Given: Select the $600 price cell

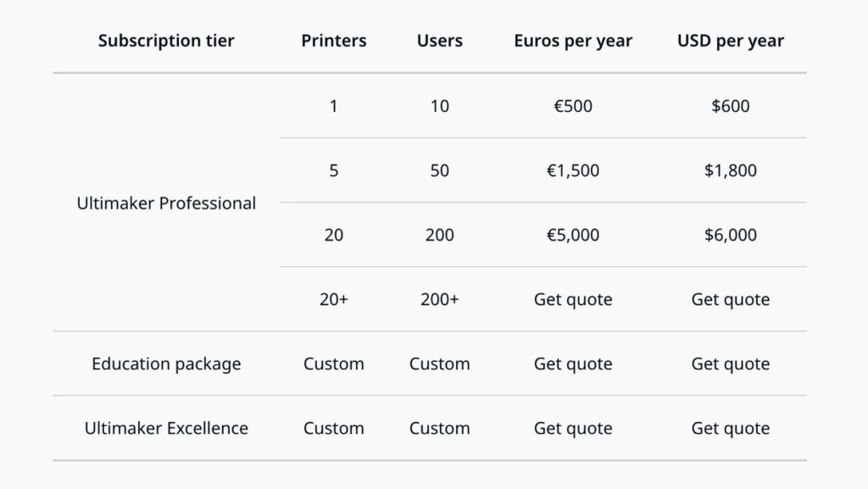Looking at the screenshot, I should (730, 106).
